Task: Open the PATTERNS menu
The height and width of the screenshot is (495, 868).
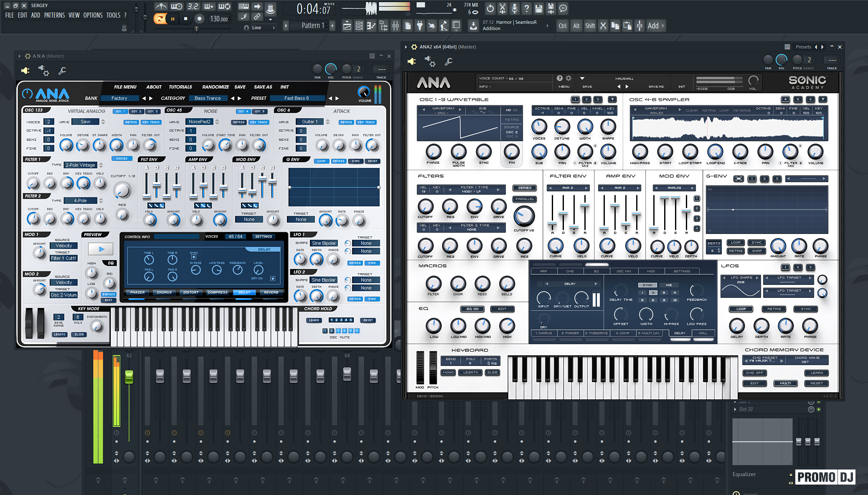Action: click(54, 15)
